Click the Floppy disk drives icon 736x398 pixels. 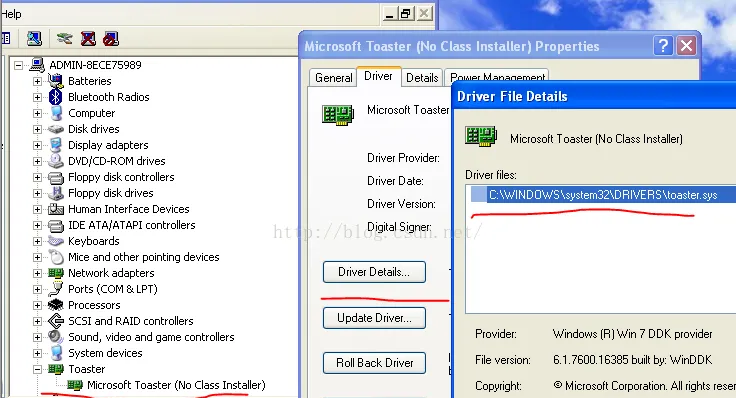pos(56,193)
